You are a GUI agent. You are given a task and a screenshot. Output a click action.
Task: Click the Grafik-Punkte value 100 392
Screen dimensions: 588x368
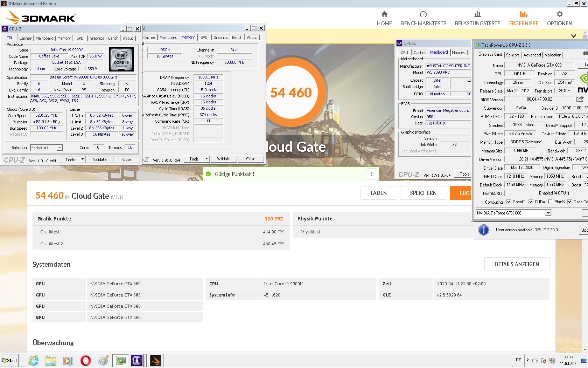pyautogui.click(x=274, y=219)
